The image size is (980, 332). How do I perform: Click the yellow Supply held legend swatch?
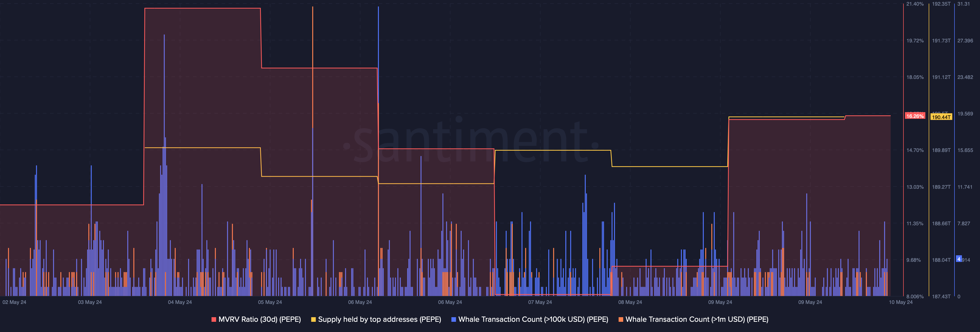point(313,319)
